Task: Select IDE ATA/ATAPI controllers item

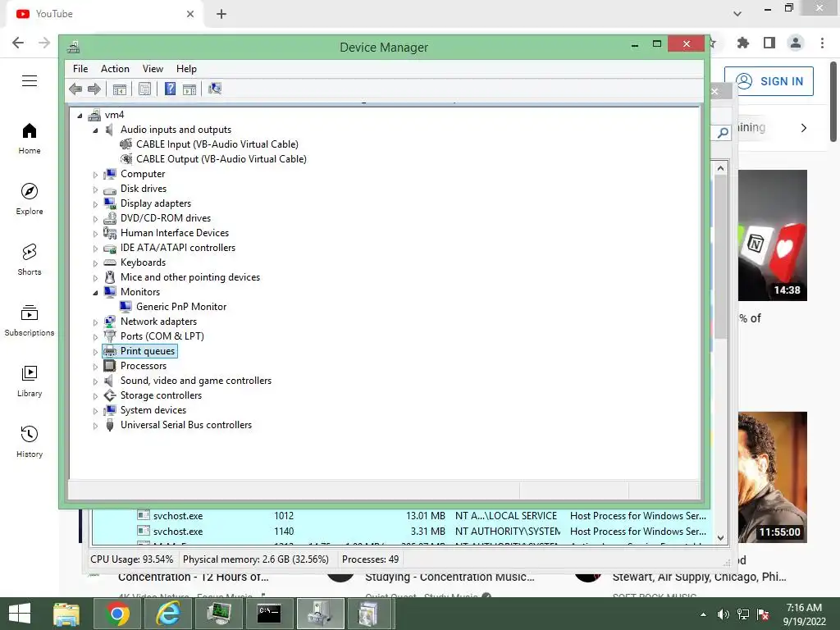Action: tap(178, 248)
